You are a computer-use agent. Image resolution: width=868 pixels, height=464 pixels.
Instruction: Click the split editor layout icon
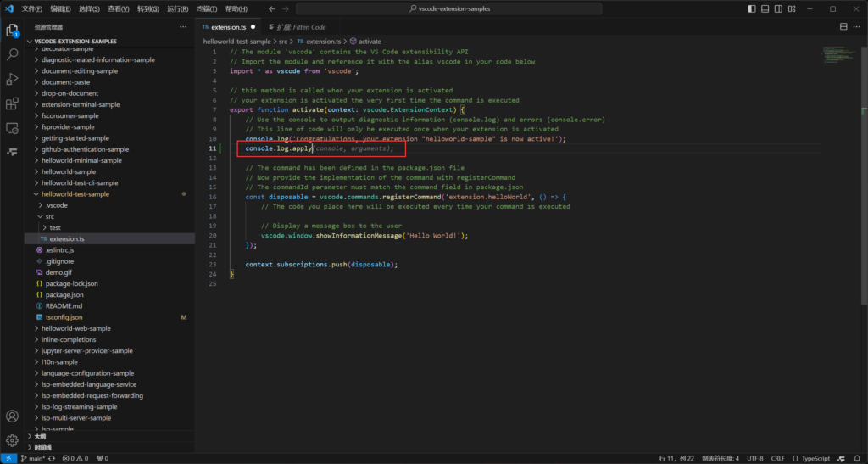tap(843, 26)
